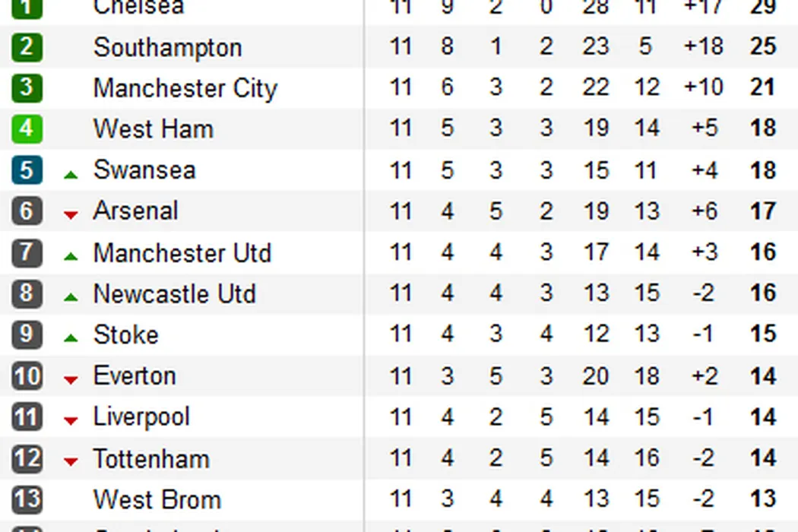Click the grey position 9 badge
The width and height of the screenshot is (798, 532).
pyautogui.click(x=27, y=334)
